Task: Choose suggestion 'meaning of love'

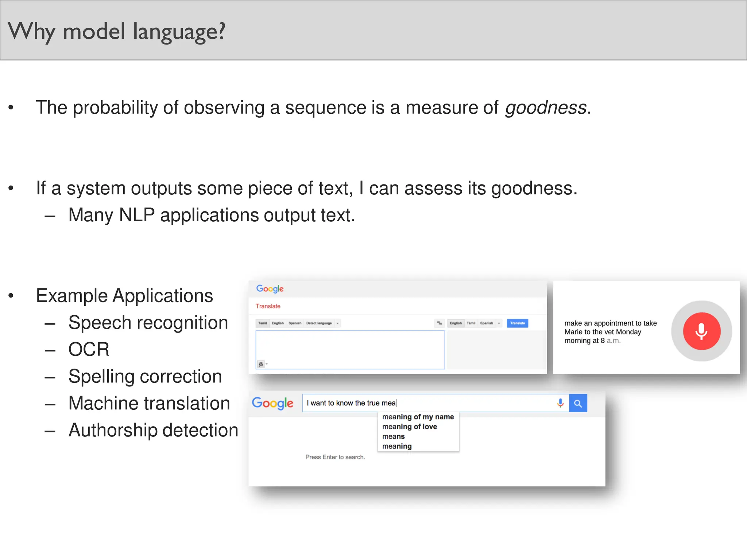Action: (x=418, y=427)
